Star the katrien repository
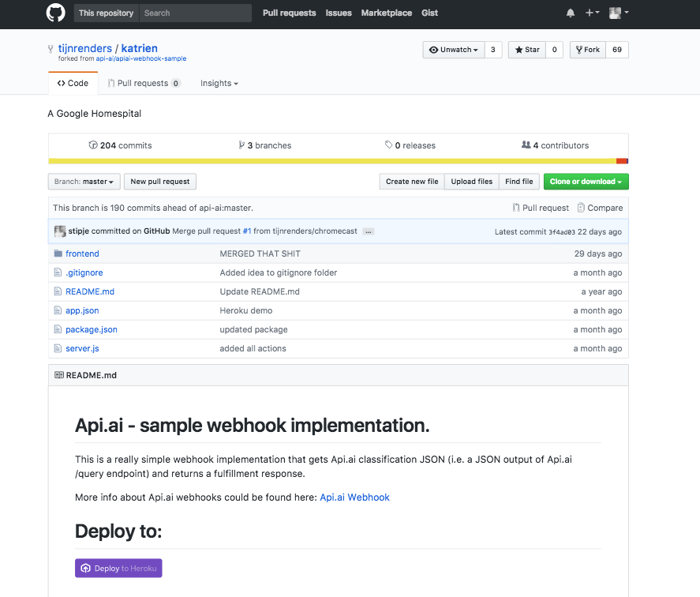The width and height of the screenshot is (700, 597). click(x=527, y=50)
